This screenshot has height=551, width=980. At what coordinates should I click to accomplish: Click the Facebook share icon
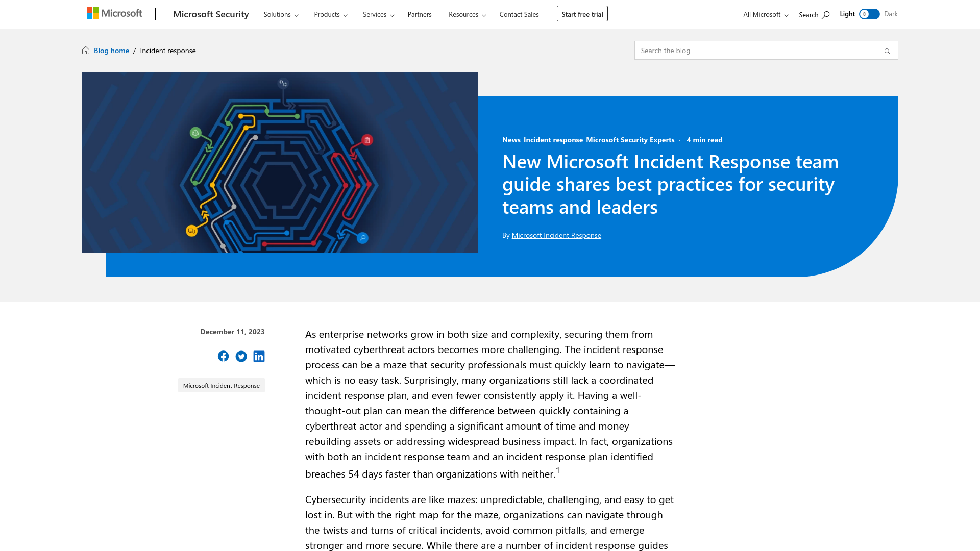coord(223,356)
